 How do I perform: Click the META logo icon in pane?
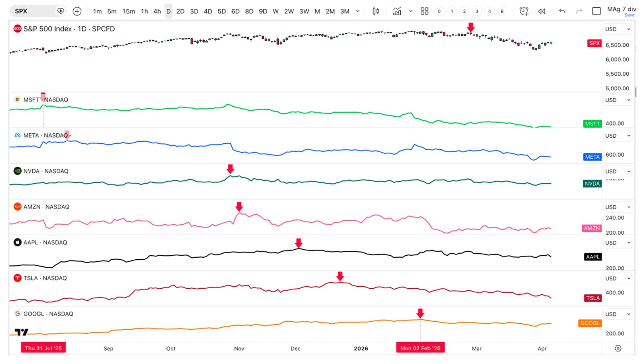[x=17, y=135]
